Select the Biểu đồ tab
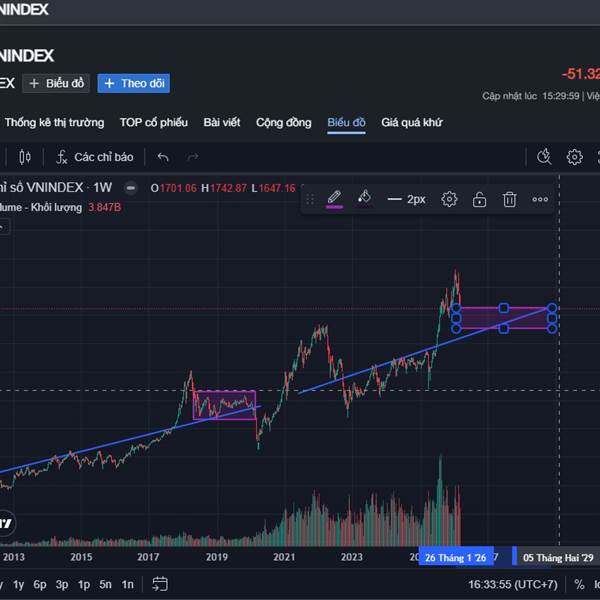Image resolution: width=600 pixels, height=600 pixels. pos(346,122)
